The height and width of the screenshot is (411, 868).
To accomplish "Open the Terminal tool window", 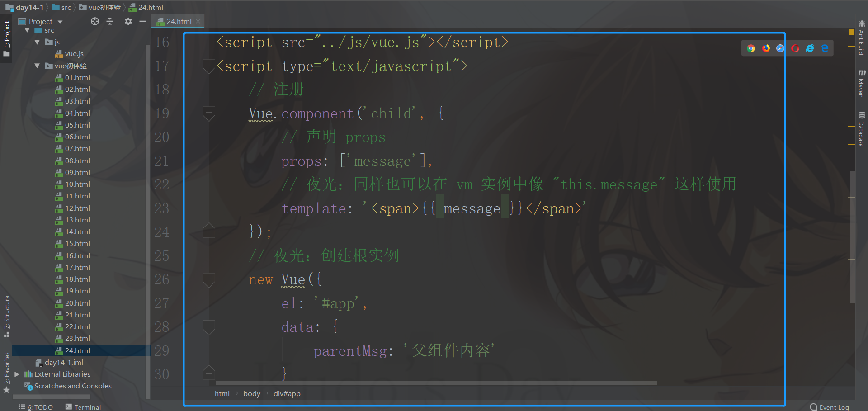I will 83,407.
